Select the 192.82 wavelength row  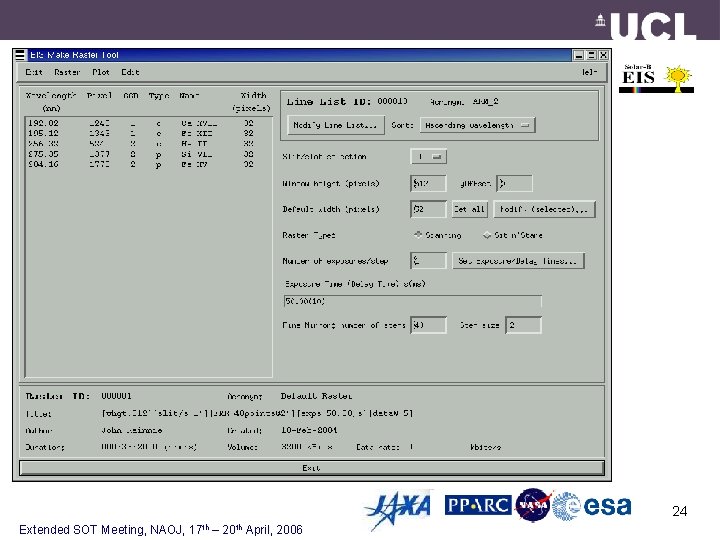point(149,123)
